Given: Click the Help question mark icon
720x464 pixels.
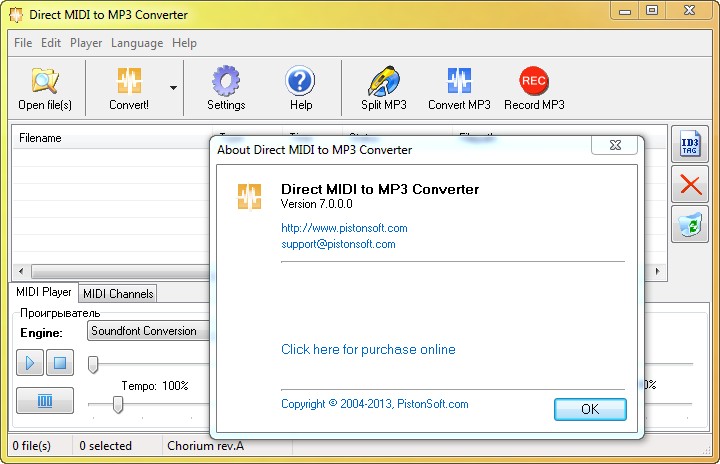Looking at the screenshot, I should coord(300,80).
